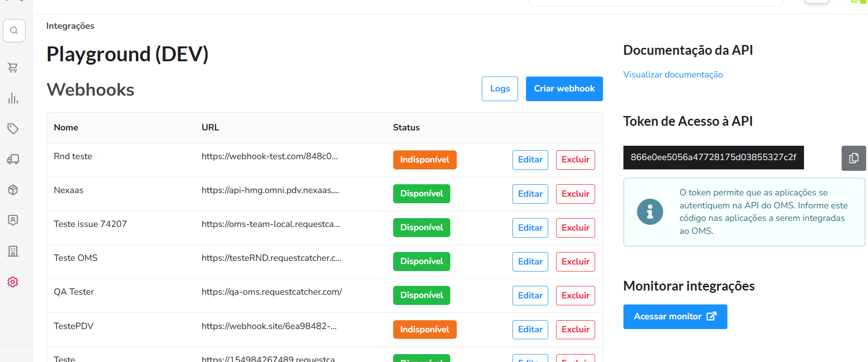
Task: Click URL https://qa-oms.requestcatcher.com/
Action: [x=272, y=292]
